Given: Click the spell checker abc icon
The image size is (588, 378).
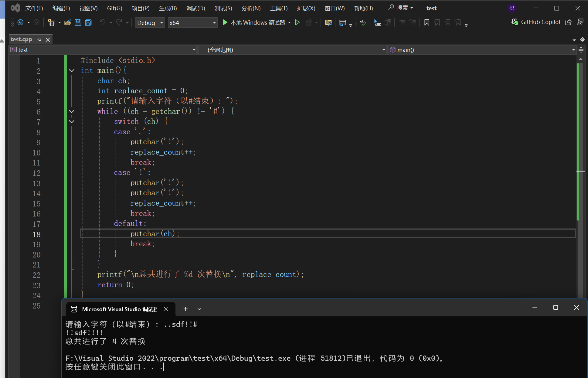Looking at the screenshot, I should pos(363,22).
